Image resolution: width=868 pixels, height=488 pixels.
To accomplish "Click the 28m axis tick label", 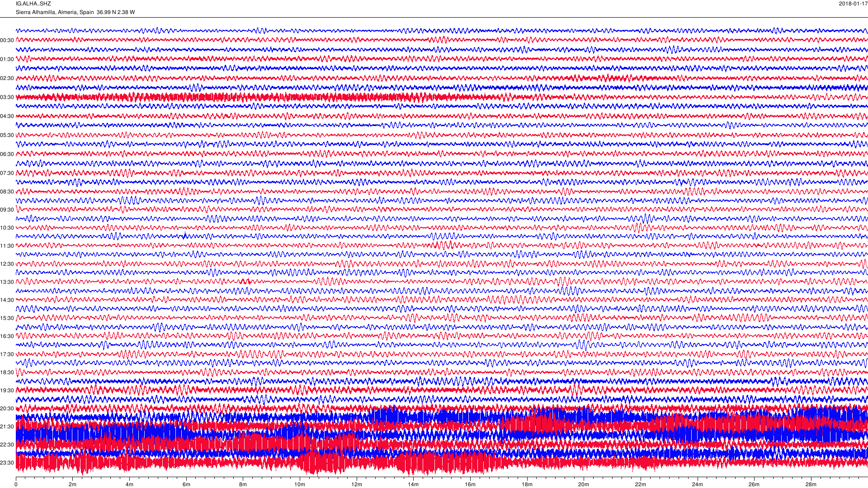I will point(811,484).
